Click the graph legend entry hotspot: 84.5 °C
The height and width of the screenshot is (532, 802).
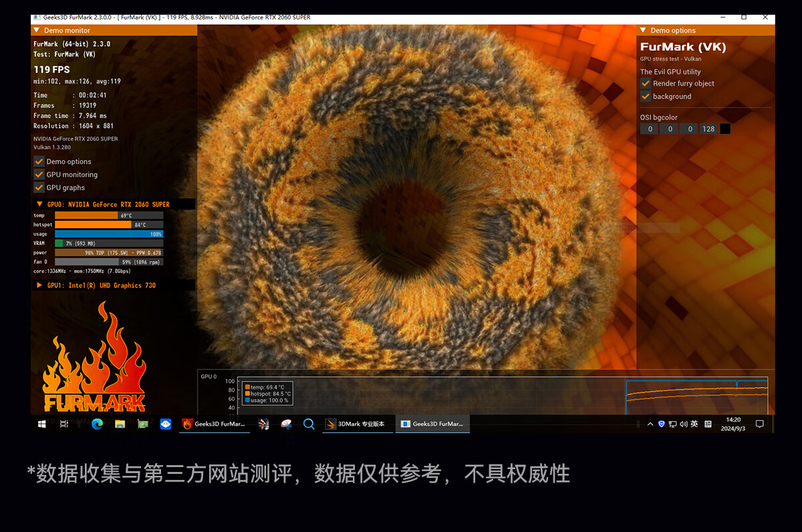[268, 394]
